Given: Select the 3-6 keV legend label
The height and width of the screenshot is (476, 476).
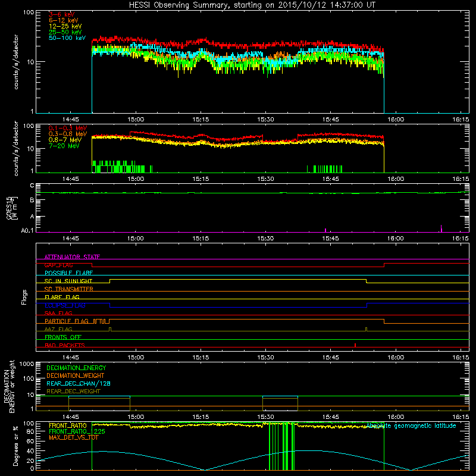Looking at the screenshot, I should 61,14.
